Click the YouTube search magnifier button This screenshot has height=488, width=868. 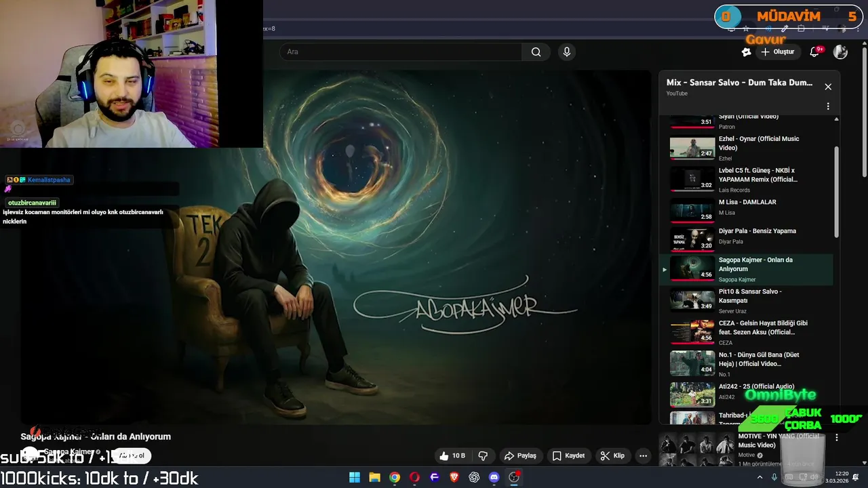[x=536, y=52]
